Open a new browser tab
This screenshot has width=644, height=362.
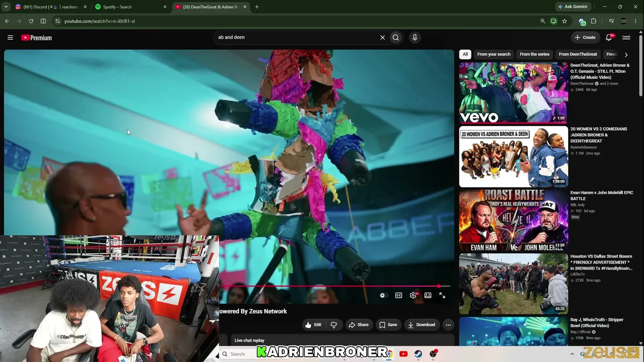click(x=257, y=7)
